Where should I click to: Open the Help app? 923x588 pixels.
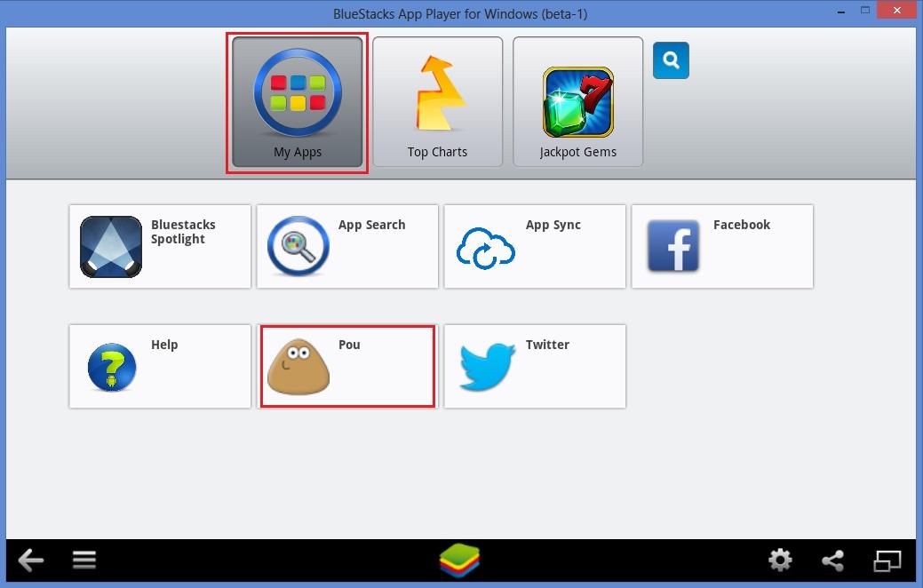160,366
